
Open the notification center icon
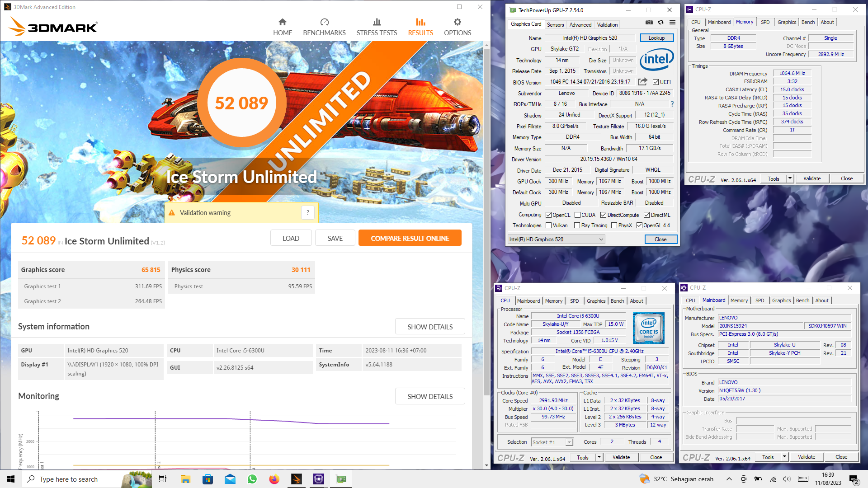coord(854,479)
